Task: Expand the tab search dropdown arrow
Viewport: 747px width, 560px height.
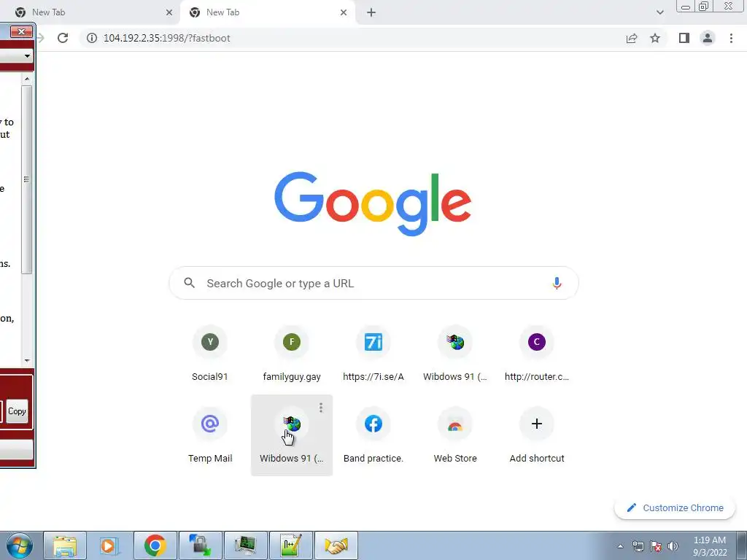Action: pyautogui.click(x=659, y=12)
